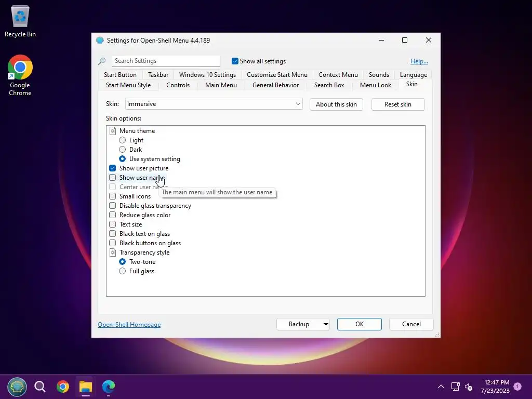Switch to Start Menu Style tab
This screenshot has width=532, height=399.
coord(128,85)
